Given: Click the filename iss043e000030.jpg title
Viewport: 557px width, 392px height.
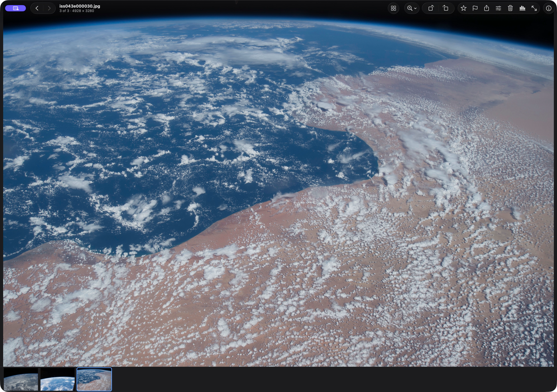Looking at the screenshot, I should pyautogui.click(x=80, y=6).
